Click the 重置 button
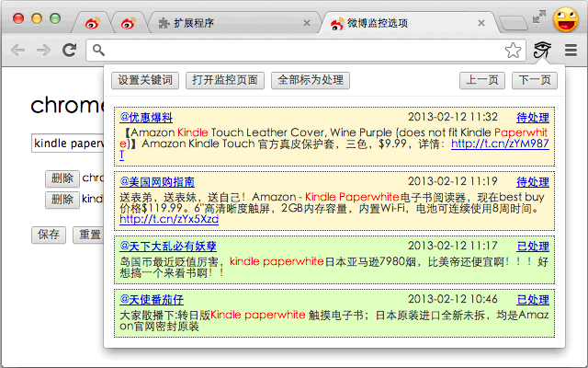This screenshot has width=588, height=368. coord(89,236)
